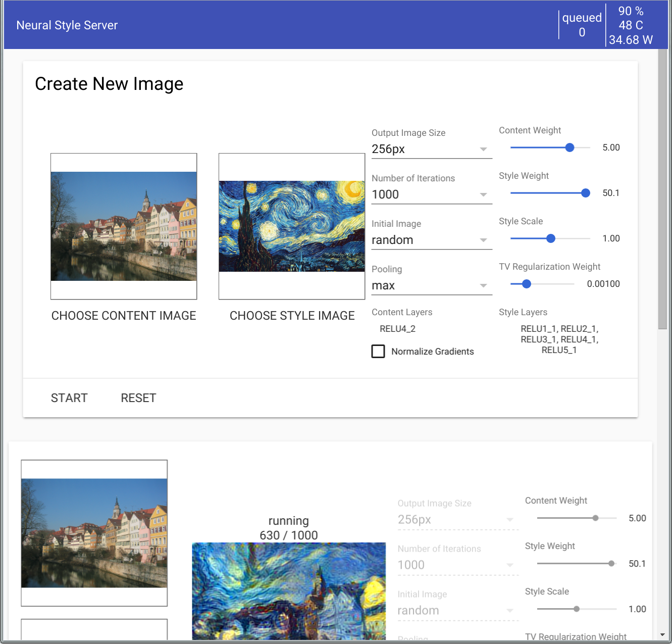The image size is (672, 644).
Task: Click the content image thumbnail in Create New Image
Action: [124, 226]
